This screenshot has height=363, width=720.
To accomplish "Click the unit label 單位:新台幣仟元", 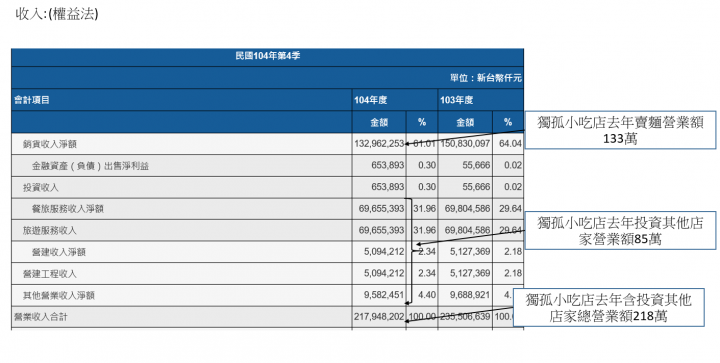I will pos(486,78).
